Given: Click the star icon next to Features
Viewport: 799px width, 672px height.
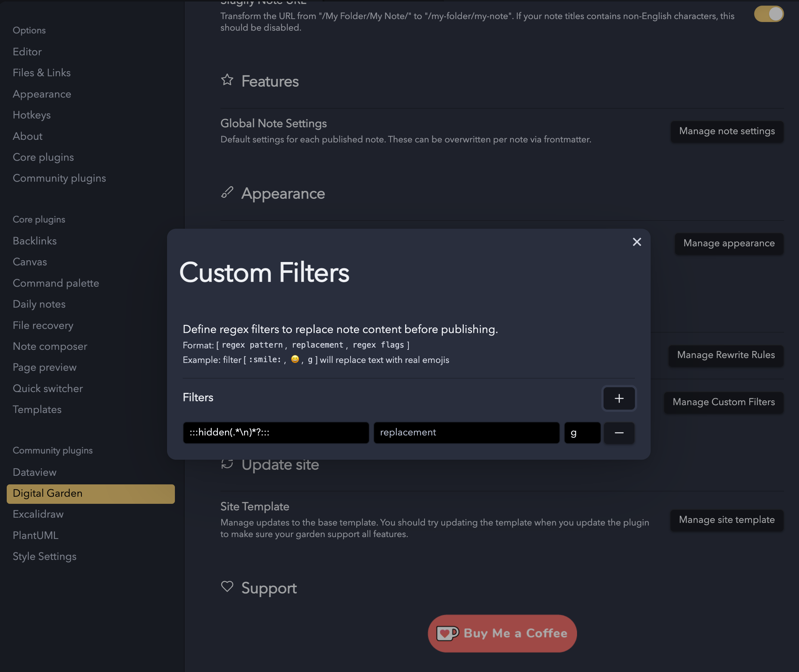Looking at the screenshot, I should point(227,79).
